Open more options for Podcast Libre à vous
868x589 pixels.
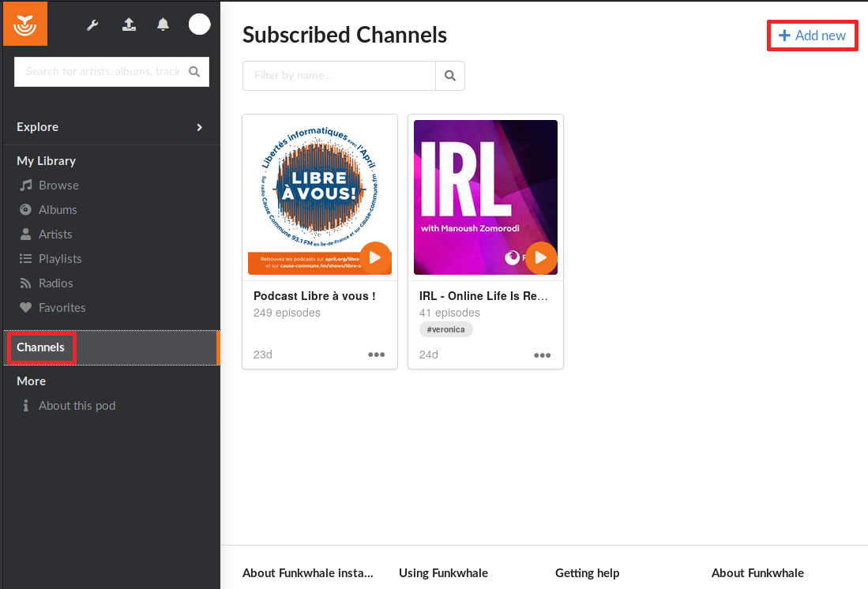(x=377, y=355)
